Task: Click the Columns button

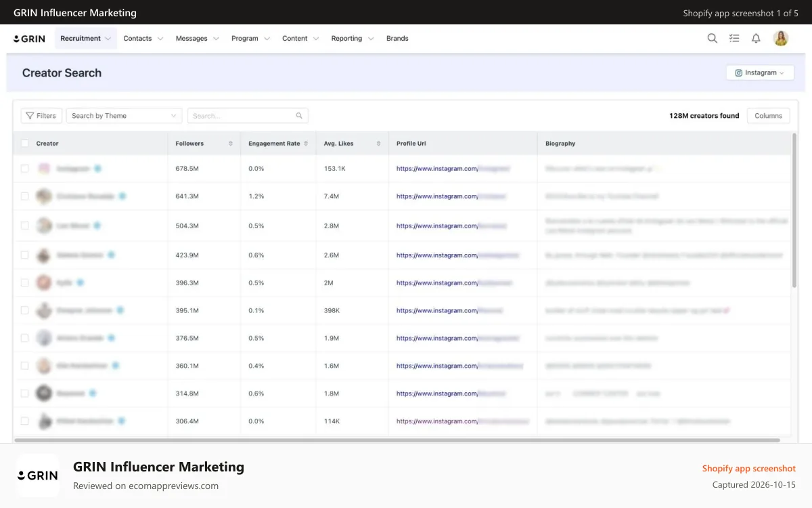Action: (x=768, y=116)
